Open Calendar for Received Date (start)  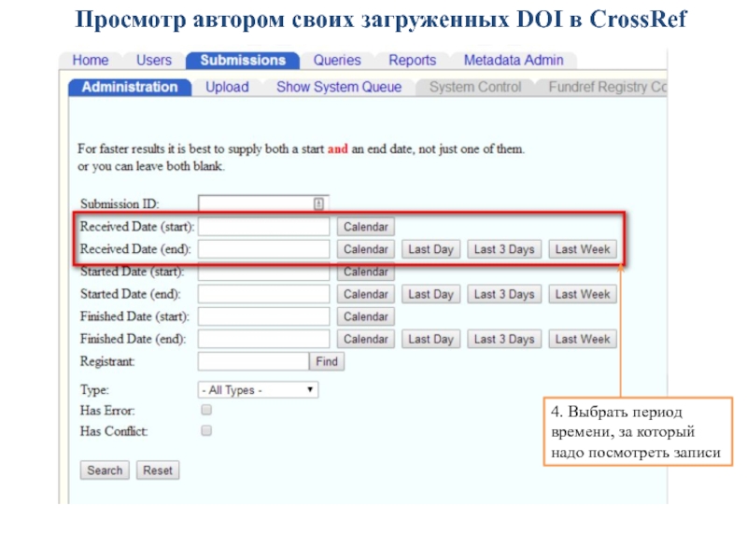pyautogui.click(x=365, y=227)
